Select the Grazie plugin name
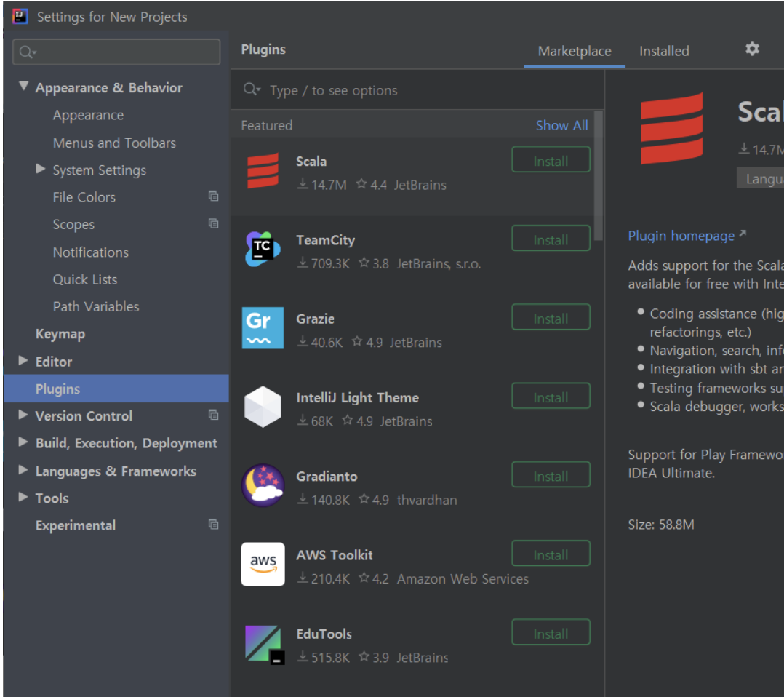784x697 pixels. click(315, 319)
